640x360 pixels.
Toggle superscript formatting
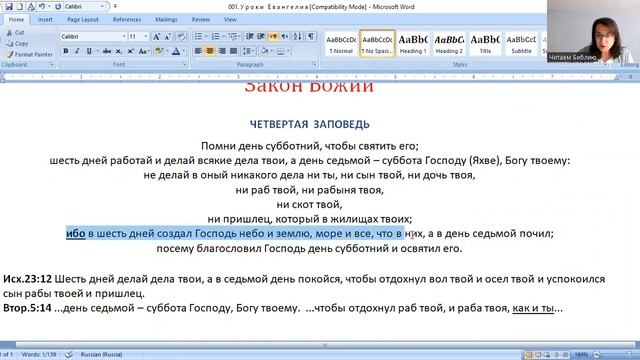coord(130,51)
